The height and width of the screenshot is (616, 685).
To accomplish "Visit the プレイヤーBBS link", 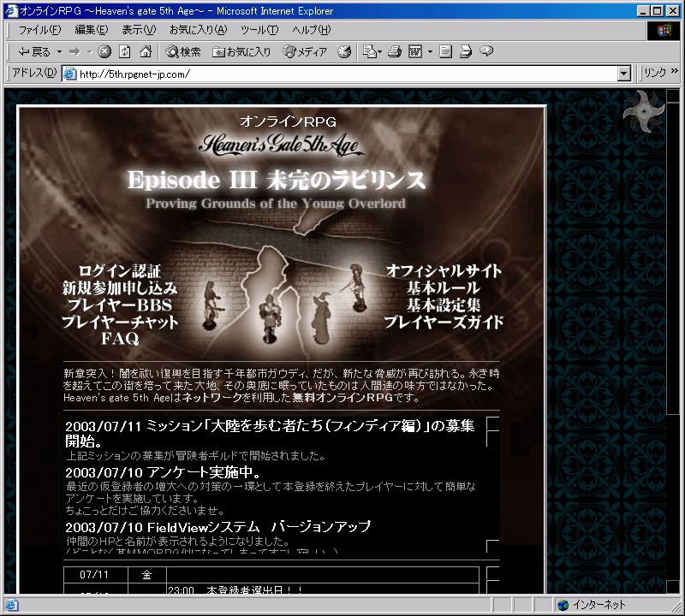I will (120, 305).
